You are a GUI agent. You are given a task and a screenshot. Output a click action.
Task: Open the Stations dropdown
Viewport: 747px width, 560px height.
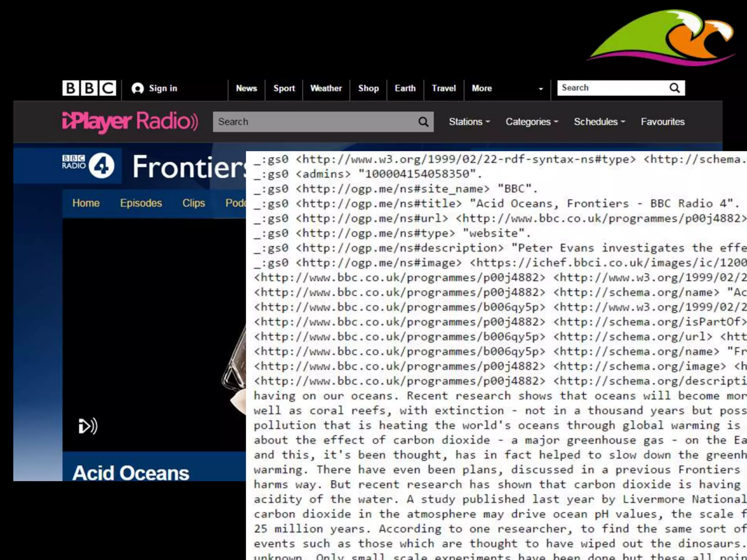(x=469, y=122)
